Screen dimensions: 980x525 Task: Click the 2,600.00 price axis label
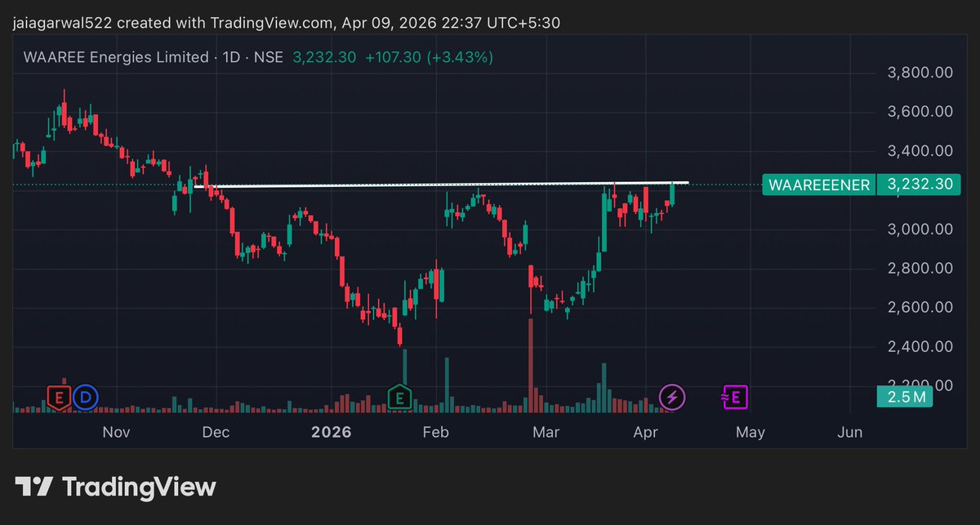[920, 308]
